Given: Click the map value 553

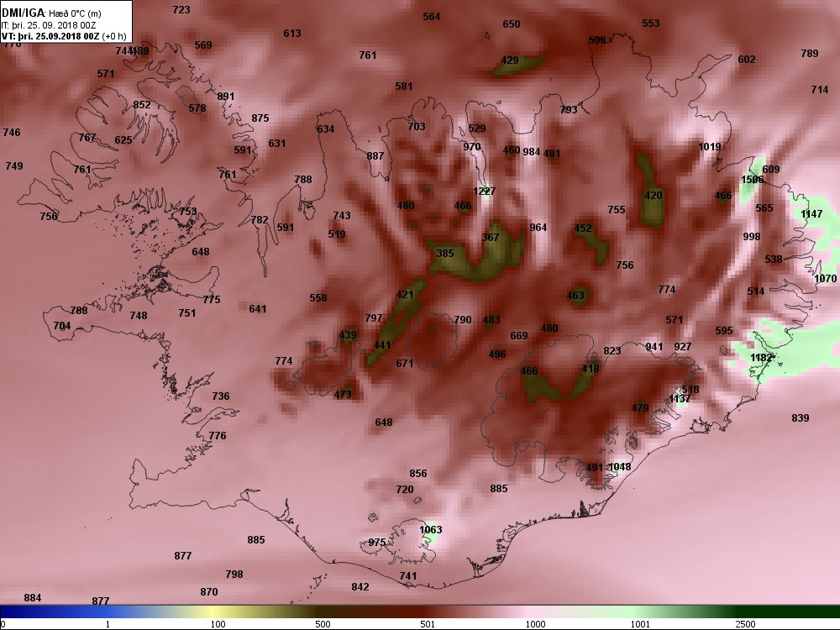Looking at the screenshot, I should pyautogui.click(x=651, y=23).
